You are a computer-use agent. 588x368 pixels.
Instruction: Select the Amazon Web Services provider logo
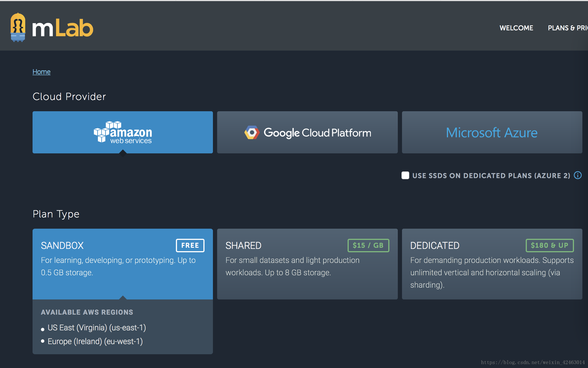(123, 132)
